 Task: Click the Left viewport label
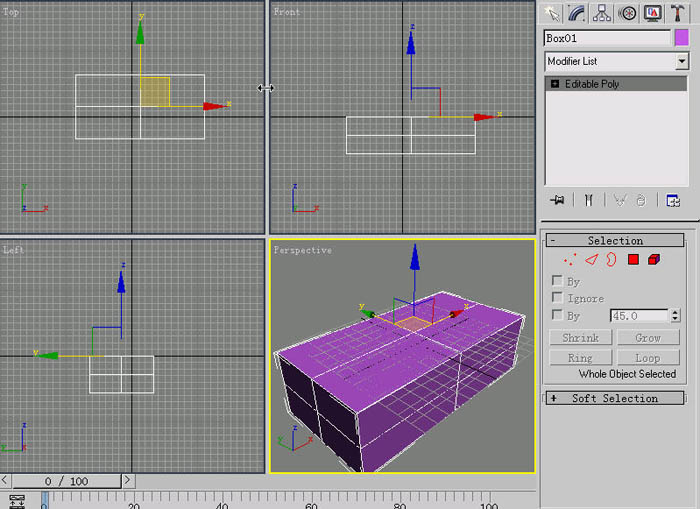coord(13,250)
